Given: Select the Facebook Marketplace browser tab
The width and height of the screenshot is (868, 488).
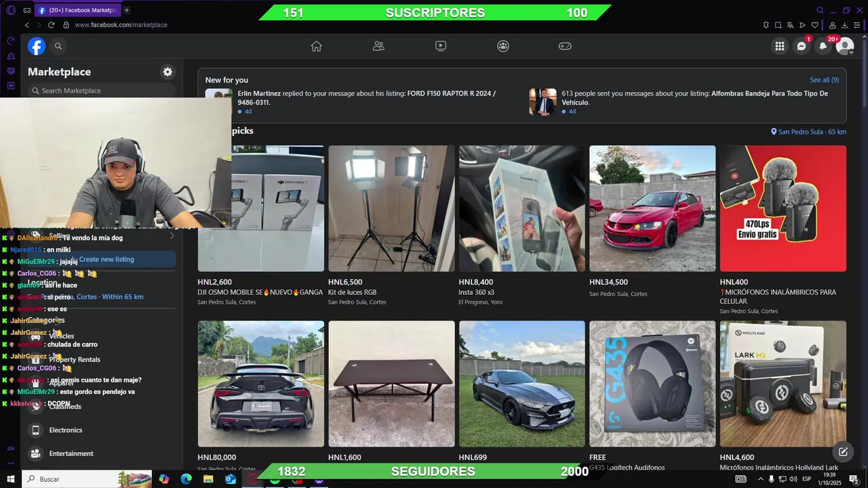Looking at the screenshot, I should click(77, 10).
